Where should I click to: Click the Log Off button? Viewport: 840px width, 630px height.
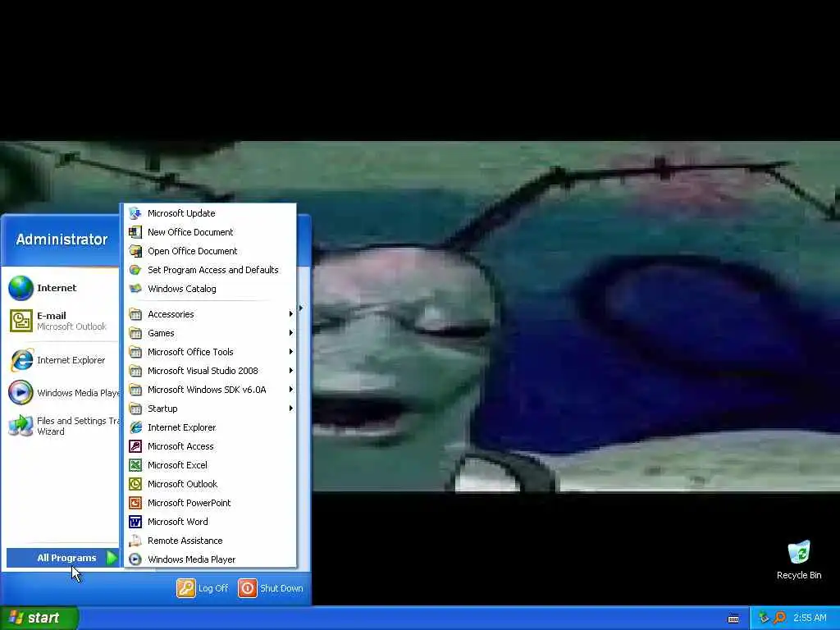click(203, 588)
